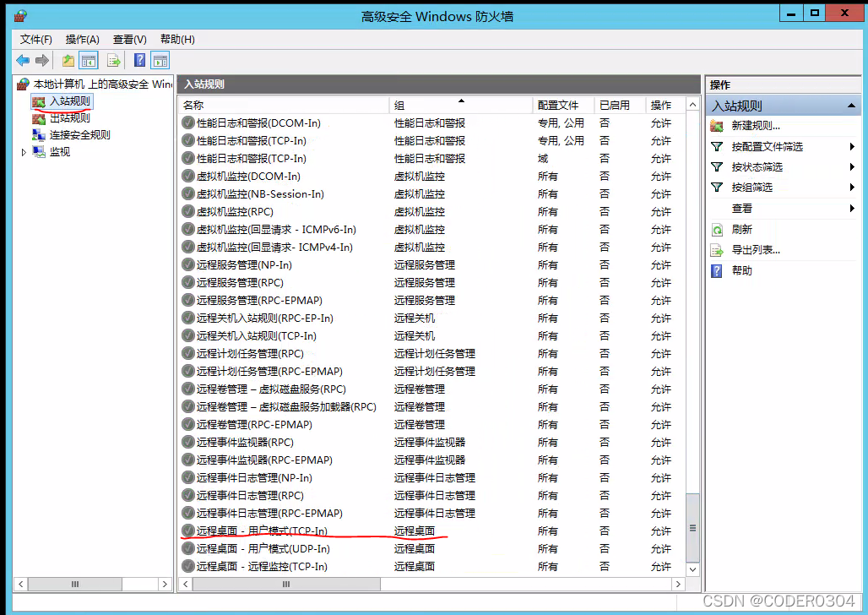
Task: Click rules list horizontal scroll left arrow
Action: tap(186, 584)
